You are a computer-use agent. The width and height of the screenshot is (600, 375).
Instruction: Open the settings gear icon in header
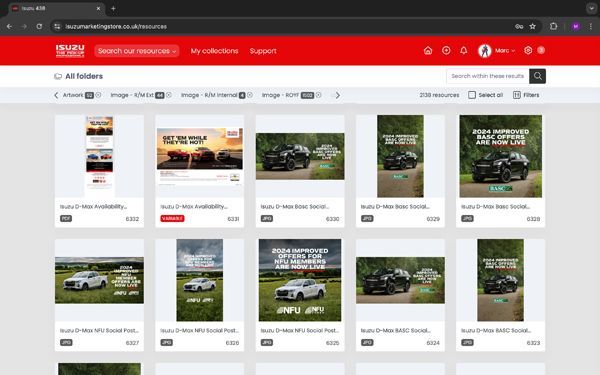click(528, 51)
